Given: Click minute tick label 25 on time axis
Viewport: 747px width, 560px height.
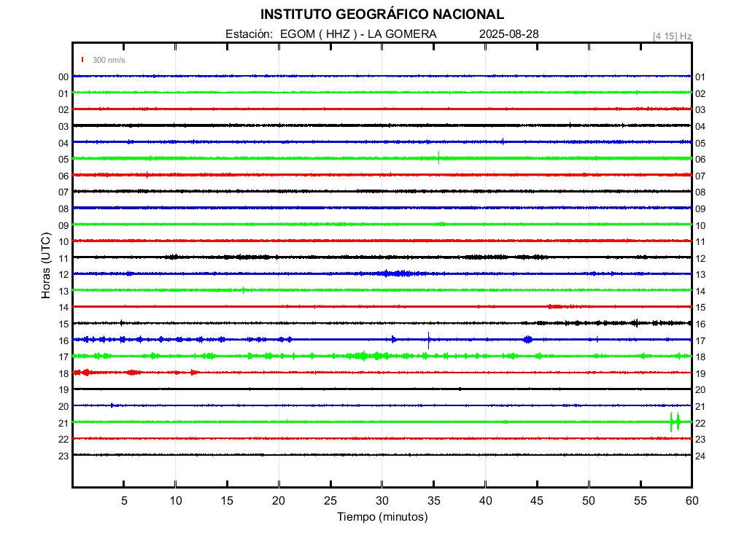Looking at the screenshot, I should click(330, 500).
